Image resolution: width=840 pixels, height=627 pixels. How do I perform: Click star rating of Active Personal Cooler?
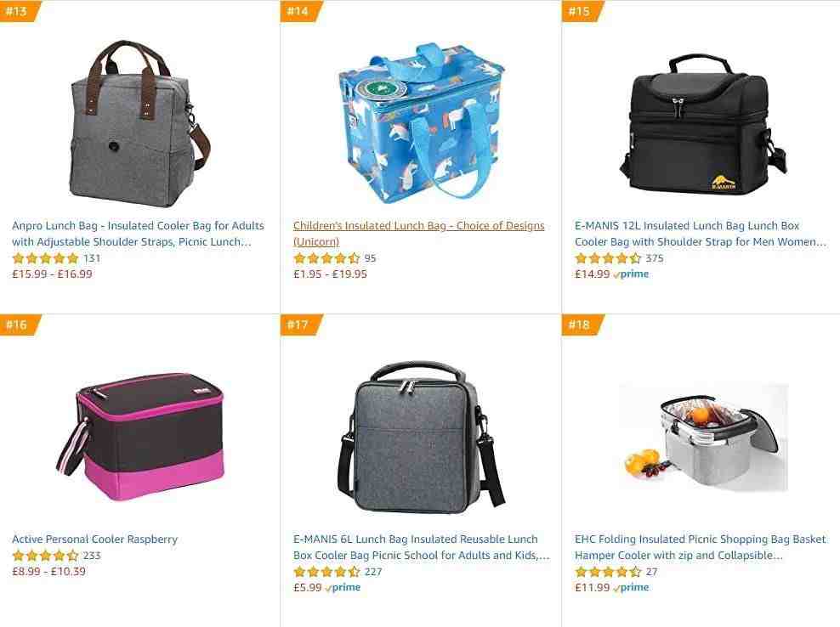(46, 556)
